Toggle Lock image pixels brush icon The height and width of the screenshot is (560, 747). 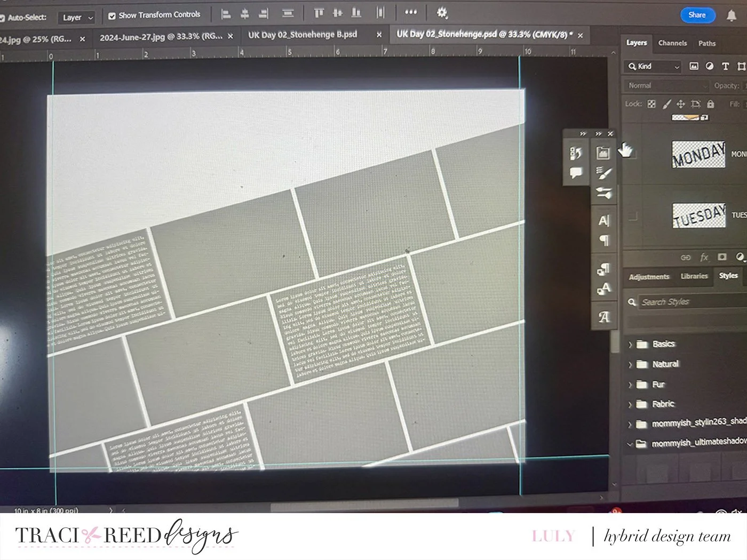(x=666, y=104)
